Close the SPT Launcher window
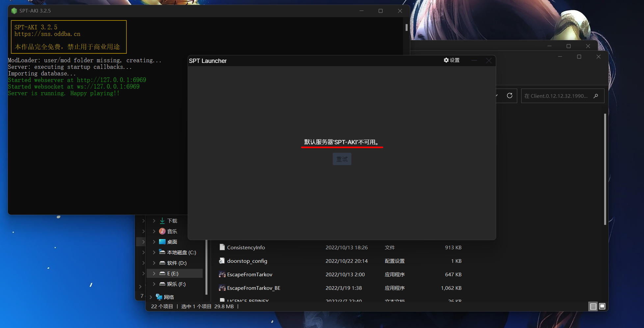Image resolution: width=644 pixels, height=328 pixels. coord(489,61)
